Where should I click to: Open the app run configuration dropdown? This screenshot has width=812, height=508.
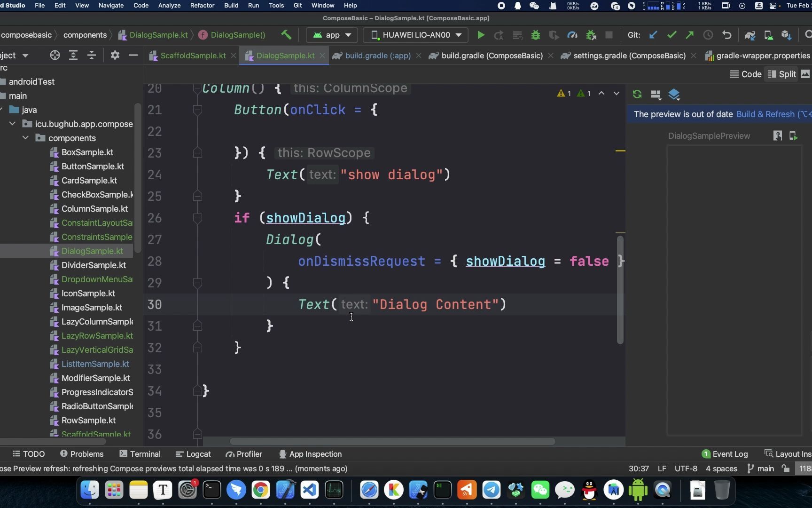coord(332,35)
